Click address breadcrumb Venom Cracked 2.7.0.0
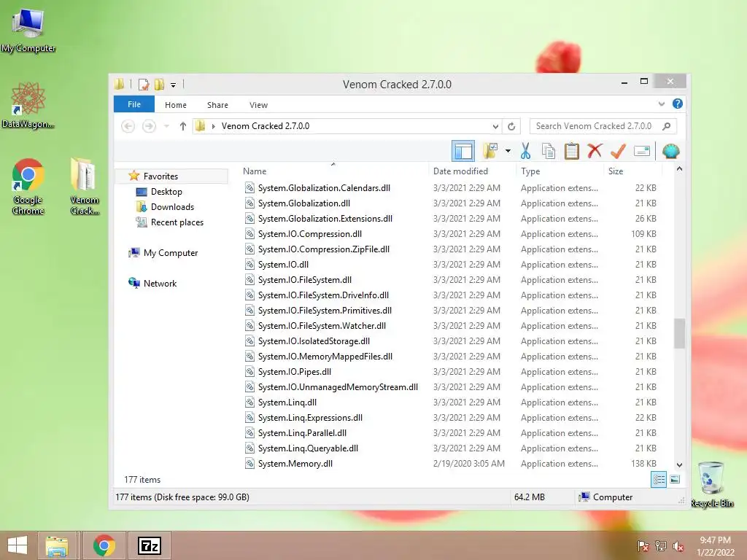Image resolution: width=747 pixels, height=560 pixels. pos(266,126)
